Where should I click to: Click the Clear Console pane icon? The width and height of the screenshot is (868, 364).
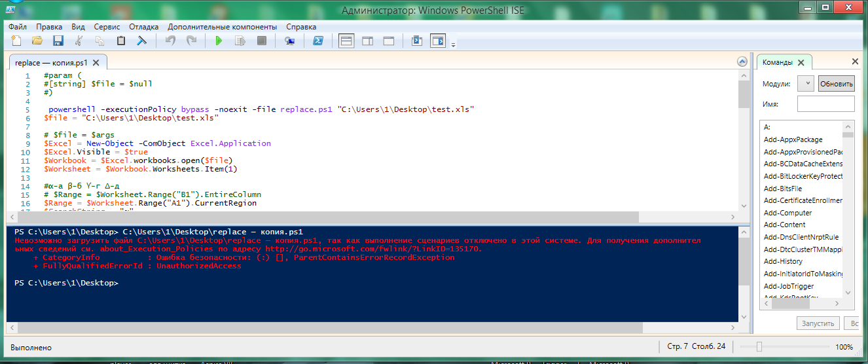click(141, 41)
